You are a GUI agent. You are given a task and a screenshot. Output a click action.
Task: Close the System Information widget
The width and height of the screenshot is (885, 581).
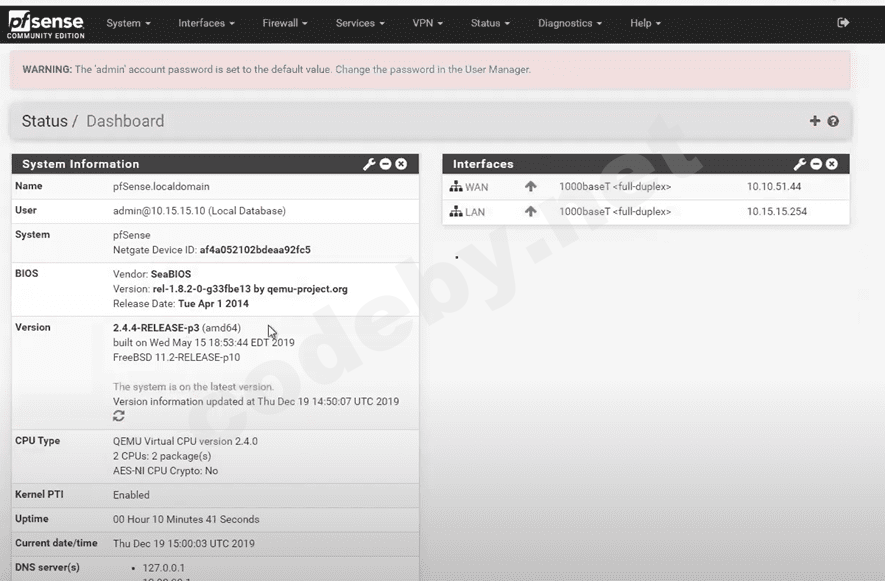click(x=401, y=164)
